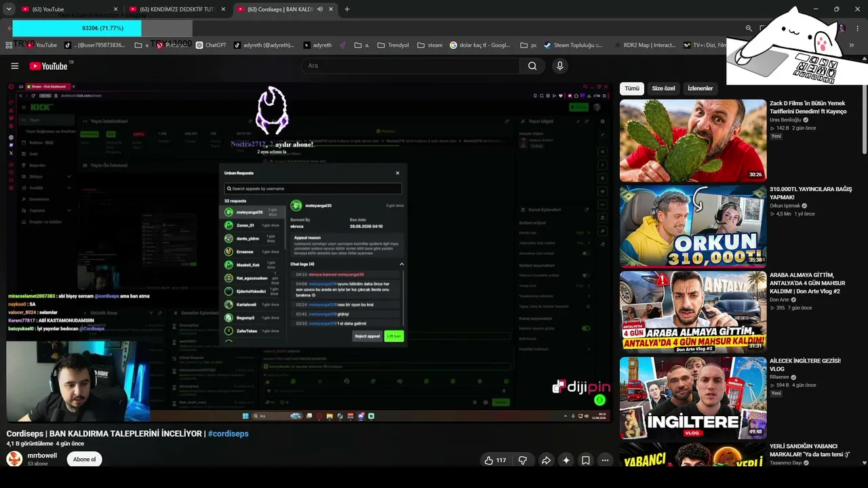Click Lift ban button in video

[x=394, y=336]
